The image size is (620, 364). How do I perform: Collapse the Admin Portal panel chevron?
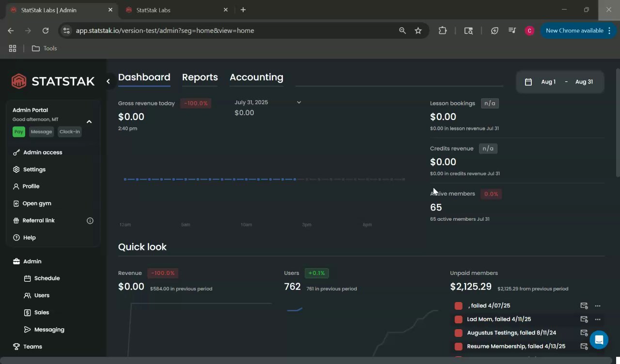pos(89,121)
